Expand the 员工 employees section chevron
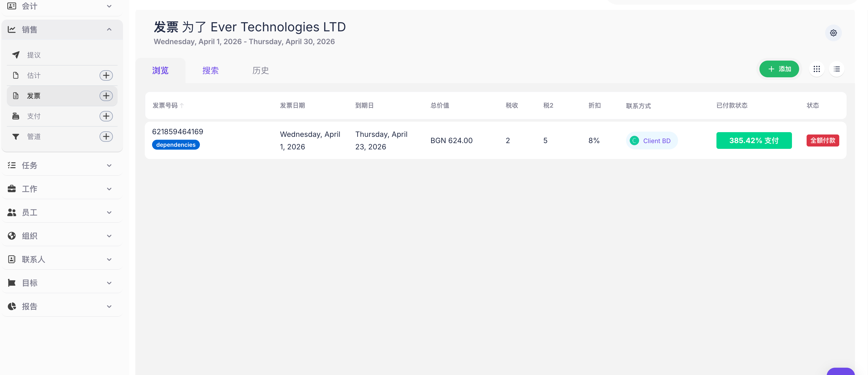Image resolution: width=868 pixels, height=375 pixels. click(x=109, y=212)
